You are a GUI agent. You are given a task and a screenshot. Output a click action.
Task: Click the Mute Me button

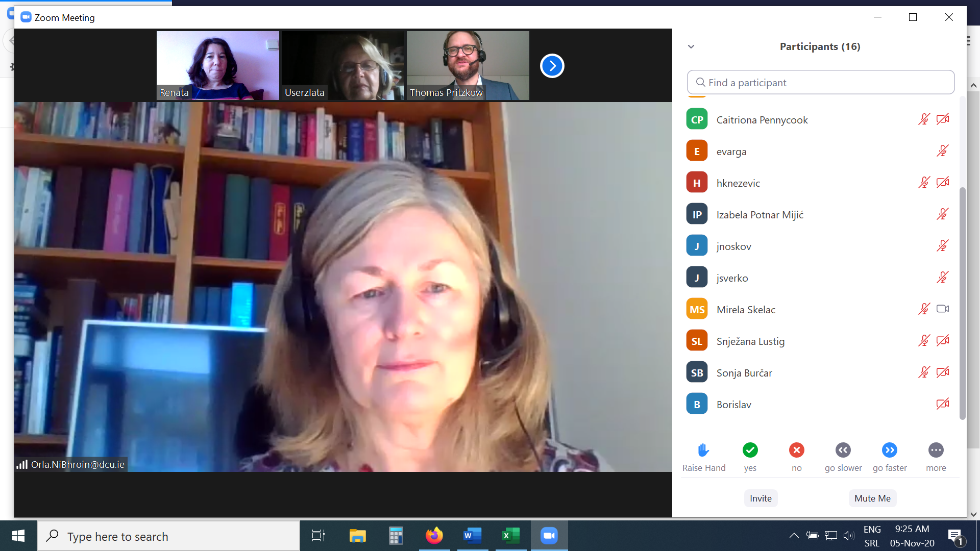[x=872, y=498]
